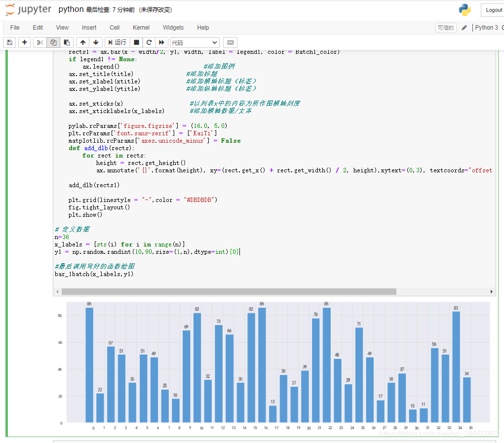Stop the kernel with the square icon
The width and height of the screenshot is (504, 443).
tap(137, 42)
